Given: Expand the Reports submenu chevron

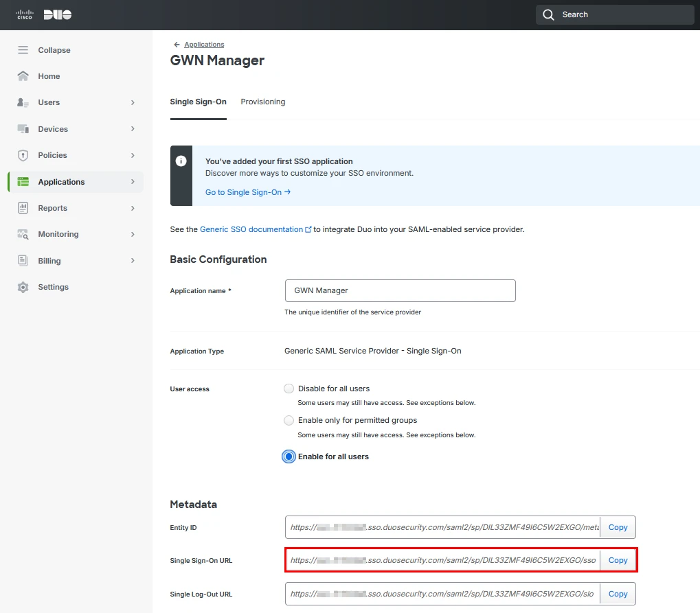Looking at the screenshot, I should (x=133, y=208).
